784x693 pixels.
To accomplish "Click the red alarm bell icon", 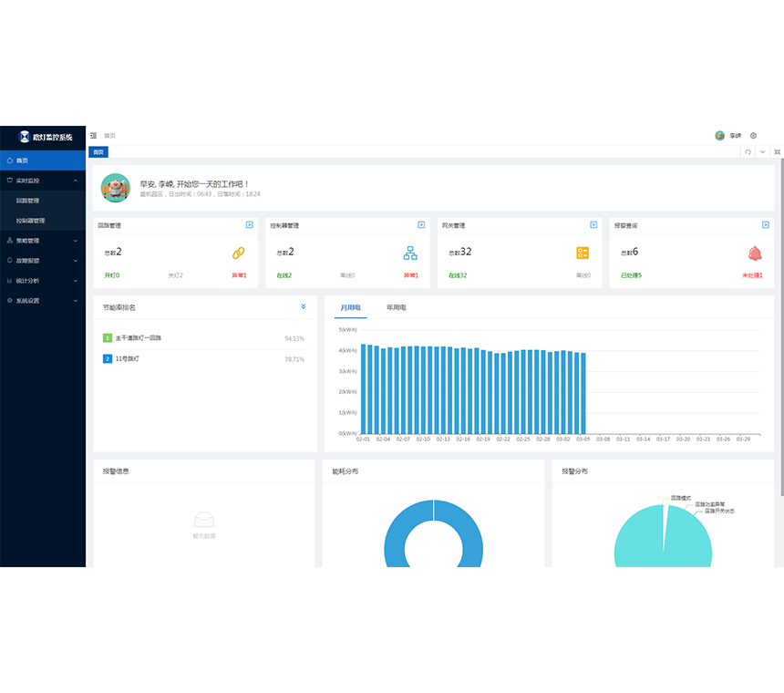I will click(755, 253).
